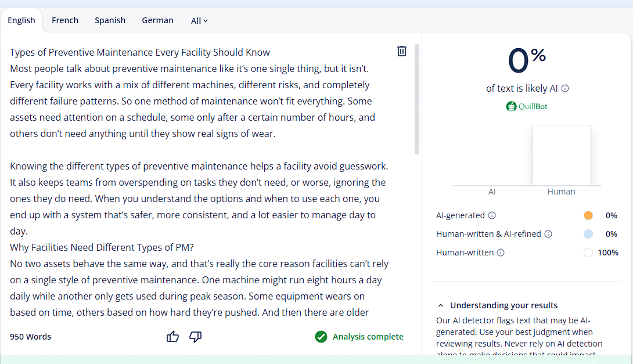This screenshot has height=364, width=633.
Task: Click the orange AI-generated color dot
Action: coord(588,215)
